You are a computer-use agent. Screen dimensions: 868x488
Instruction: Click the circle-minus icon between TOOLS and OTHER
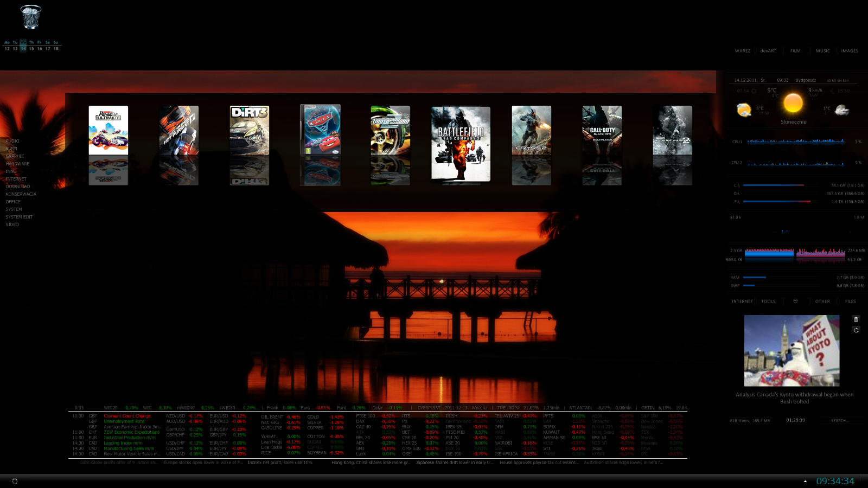pyautogui.click(x=795, y=301)
